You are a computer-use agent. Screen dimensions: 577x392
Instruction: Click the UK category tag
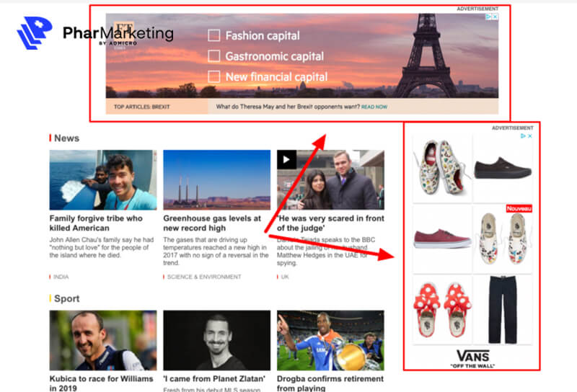coord(285,277)
